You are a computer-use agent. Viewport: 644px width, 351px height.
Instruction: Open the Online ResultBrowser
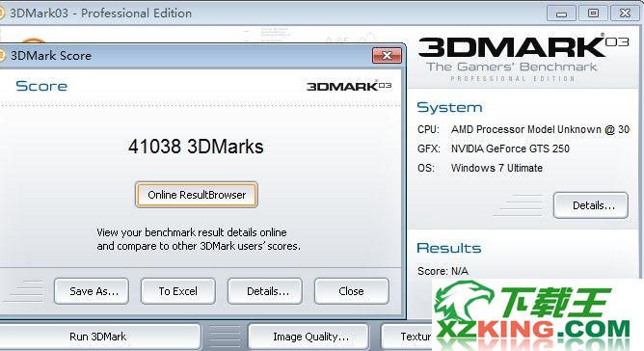tap(197, 195)
